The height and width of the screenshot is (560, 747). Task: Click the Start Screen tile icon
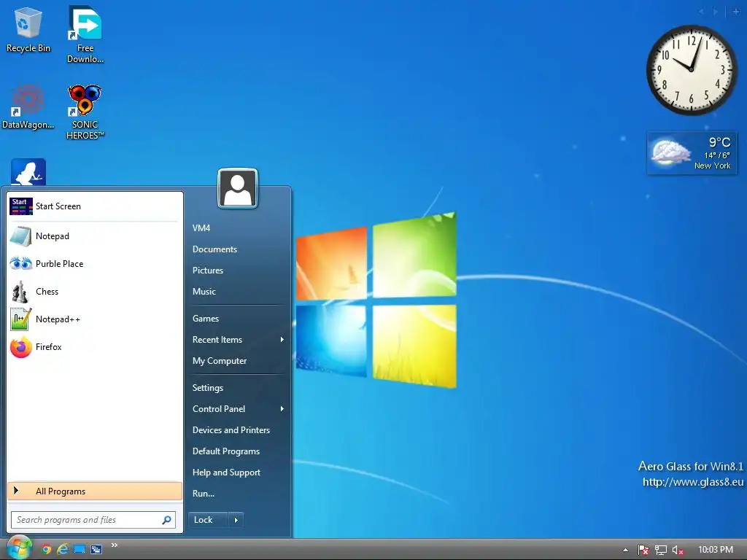click(x=21, y=206)
